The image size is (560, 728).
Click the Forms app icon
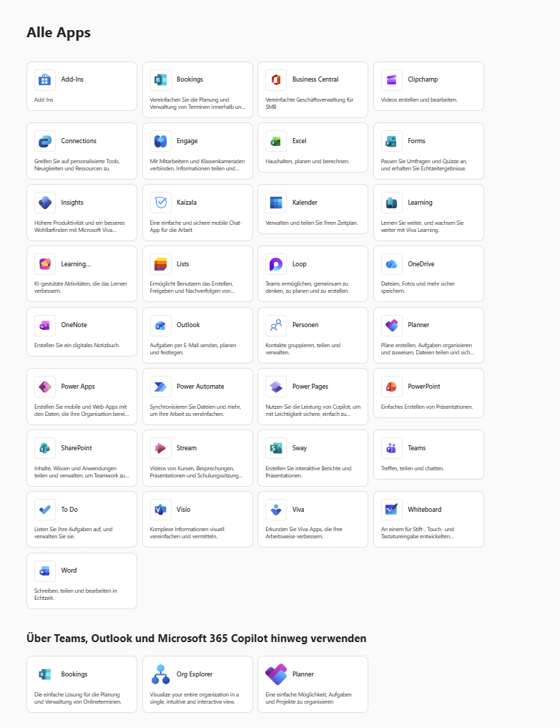coord(392,141)
